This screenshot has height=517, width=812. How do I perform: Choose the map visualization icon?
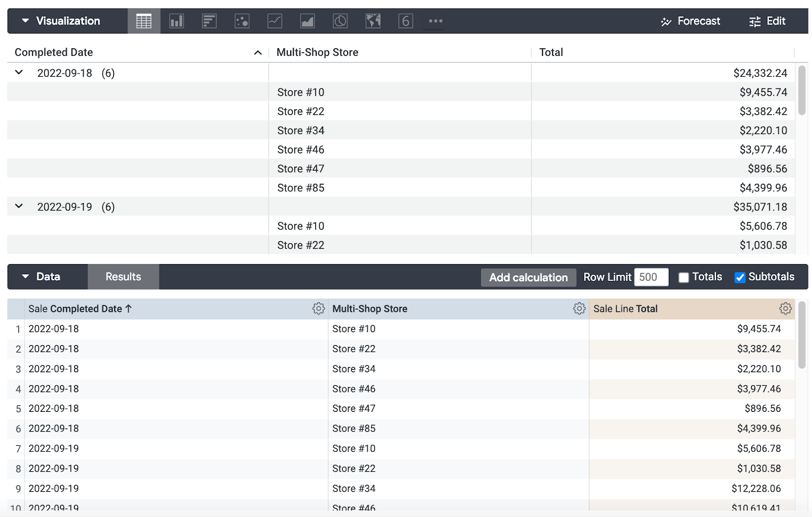[x=373, y=21]
